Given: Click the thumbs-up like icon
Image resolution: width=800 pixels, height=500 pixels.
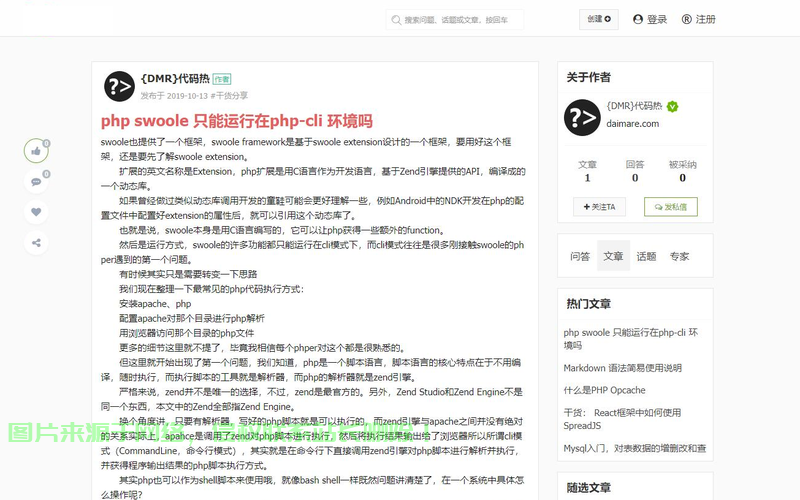Looking at the screenshot, I should tap(36, 151).
